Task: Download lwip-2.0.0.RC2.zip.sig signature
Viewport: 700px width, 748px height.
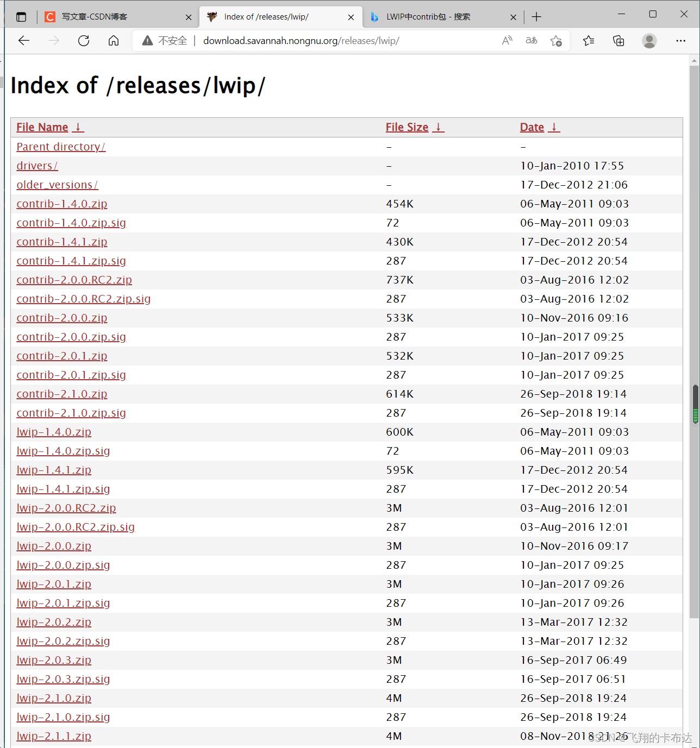Action: tap(76, 527)
